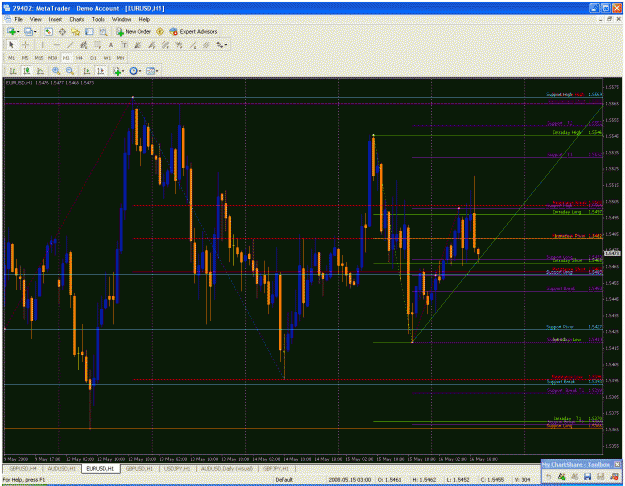Toggle the Expert Advisors button
The width and height of the screenshot is (625, 486).
tap(193, 31)
